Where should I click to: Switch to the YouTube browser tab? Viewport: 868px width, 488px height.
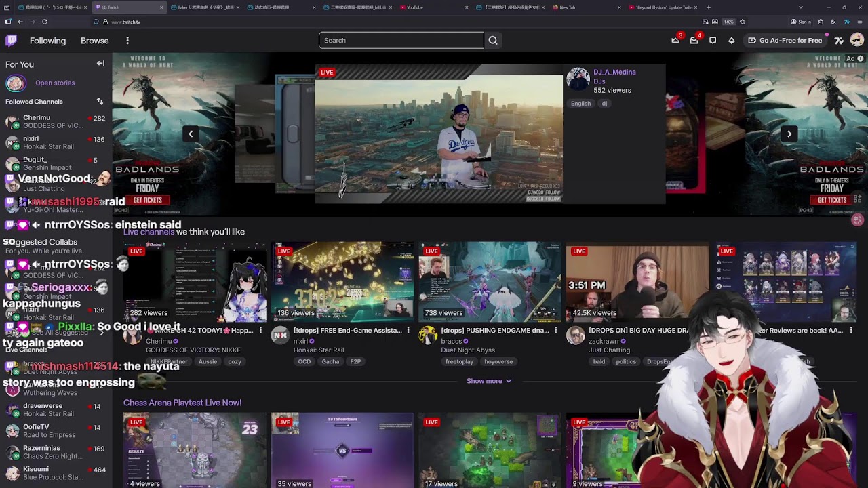click(x=433, y=7)
